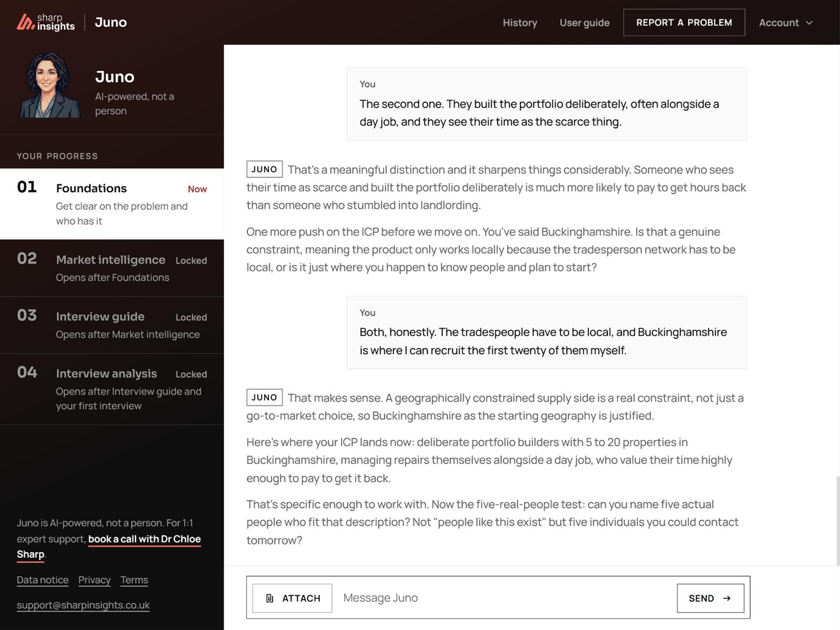Open the History page

coord(520,23)
